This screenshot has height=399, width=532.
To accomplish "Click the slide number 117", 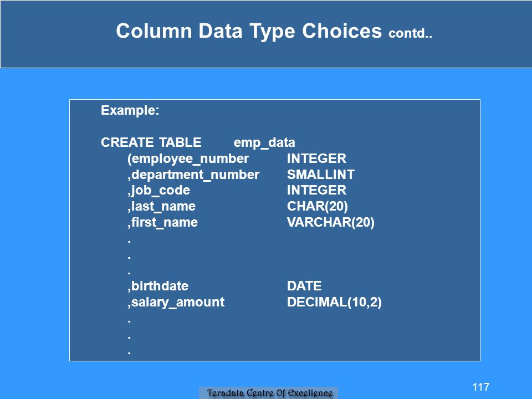I will tap(481, 387).
